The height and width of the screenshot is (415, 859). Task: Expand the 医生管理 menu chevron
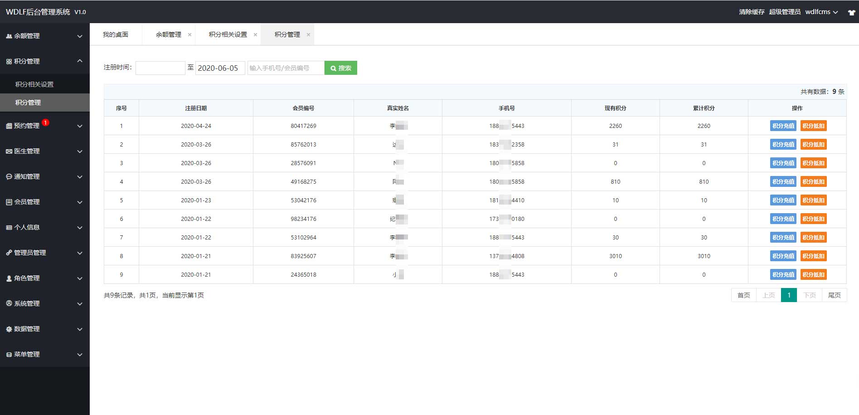click(80, 151)
